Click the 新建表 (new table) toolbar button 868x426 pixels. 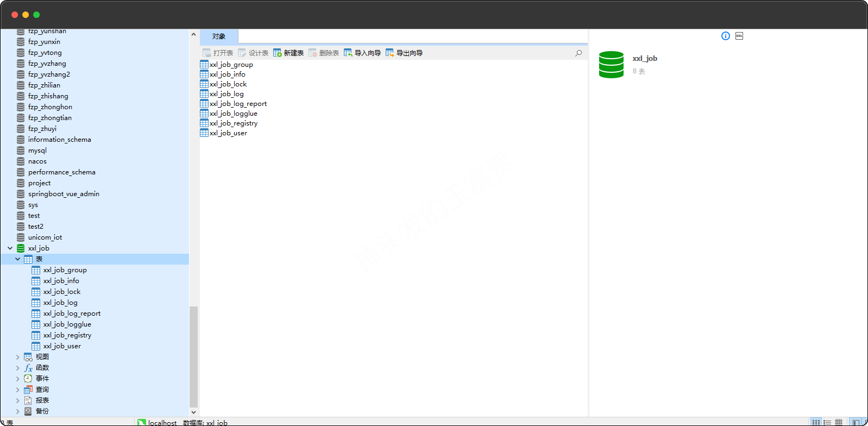click(x=288, y=53)
